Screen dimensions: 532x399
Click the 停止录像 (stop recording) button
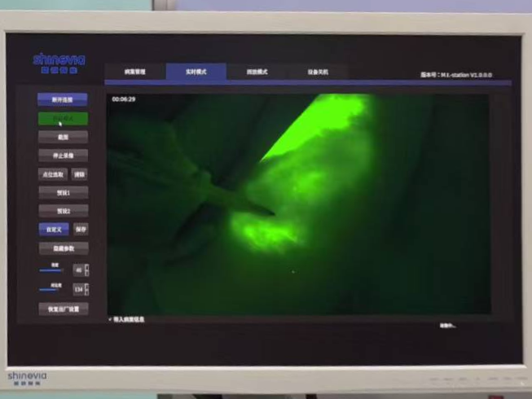pyautogui.click(x=63, y=155)
